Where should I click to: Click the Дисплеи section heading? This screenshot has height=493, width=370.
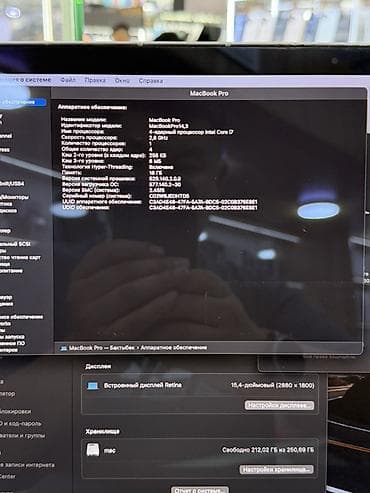[x=98, y=366]
